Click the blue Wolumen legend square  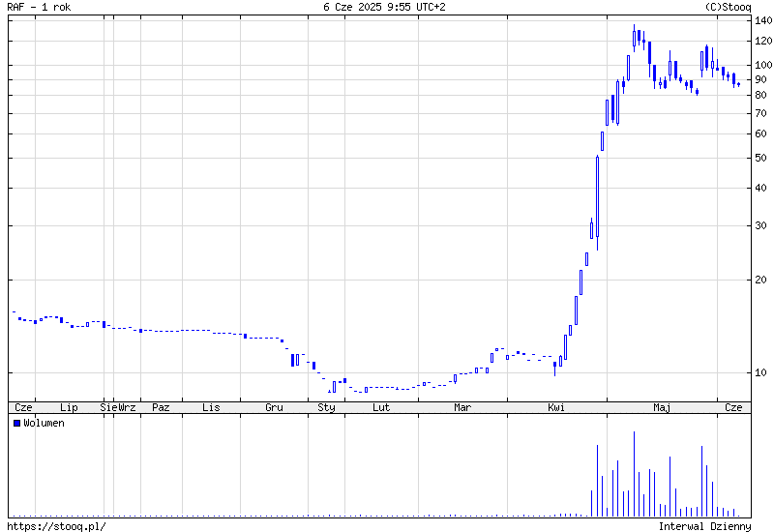click(x=16, y=423)
